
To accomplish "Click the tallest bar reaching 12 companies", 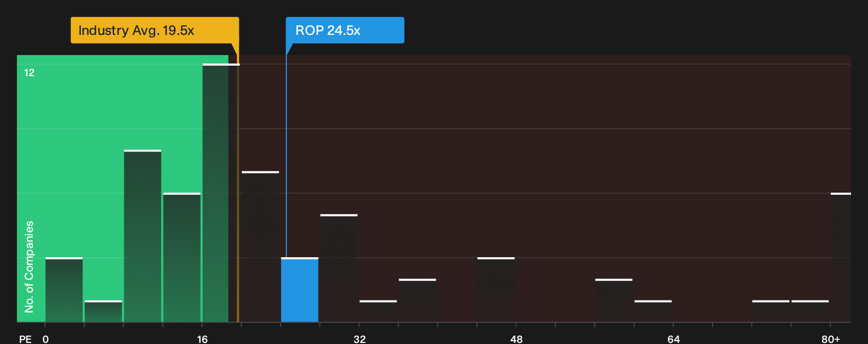I will (x=221, y=193).
